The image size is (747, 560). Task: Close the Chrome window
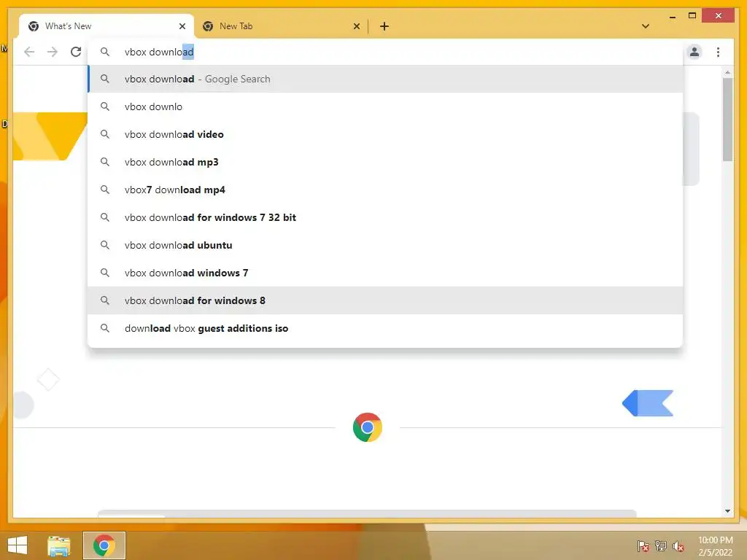coord(719,16)
